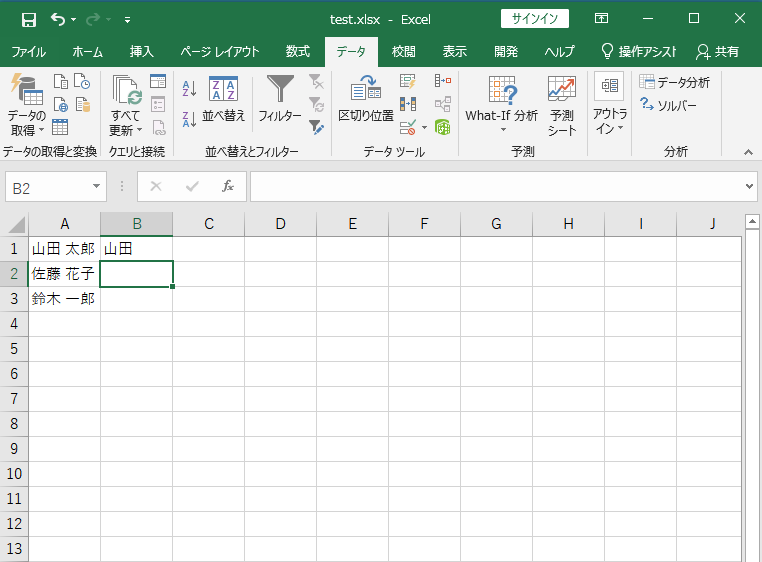
Task: Select cell containing 鈴木 一郎
Action: [x=64, y=299]
